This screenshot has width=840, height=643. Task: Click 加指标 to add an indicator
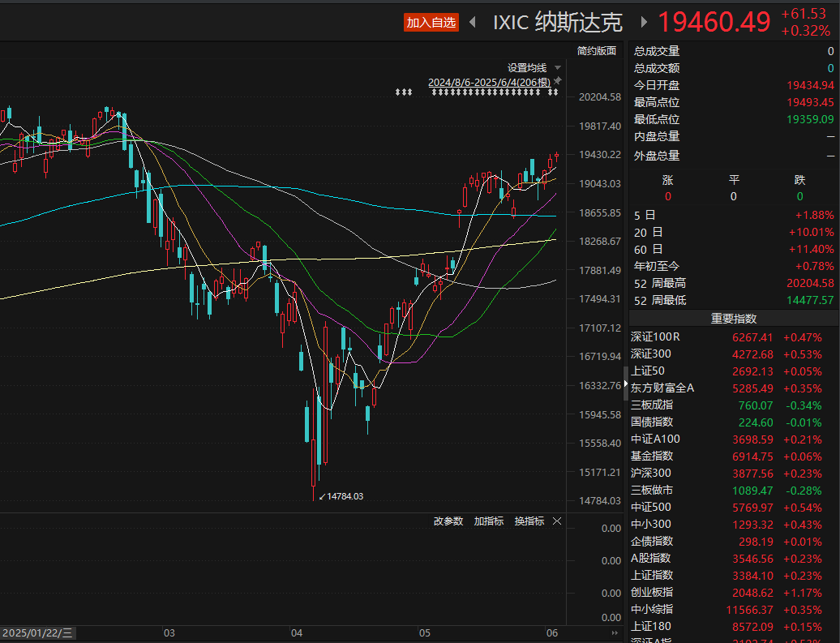click(489, 521)
